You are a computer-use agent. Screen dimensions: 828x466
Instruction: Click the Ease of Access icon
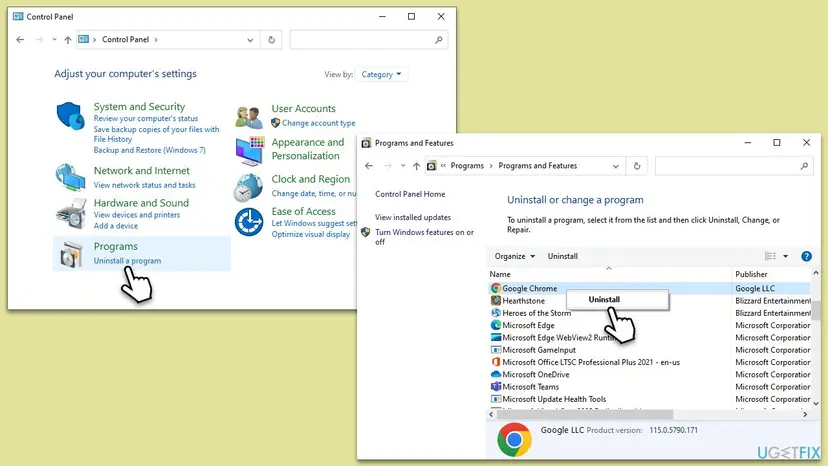click(249, 222)
